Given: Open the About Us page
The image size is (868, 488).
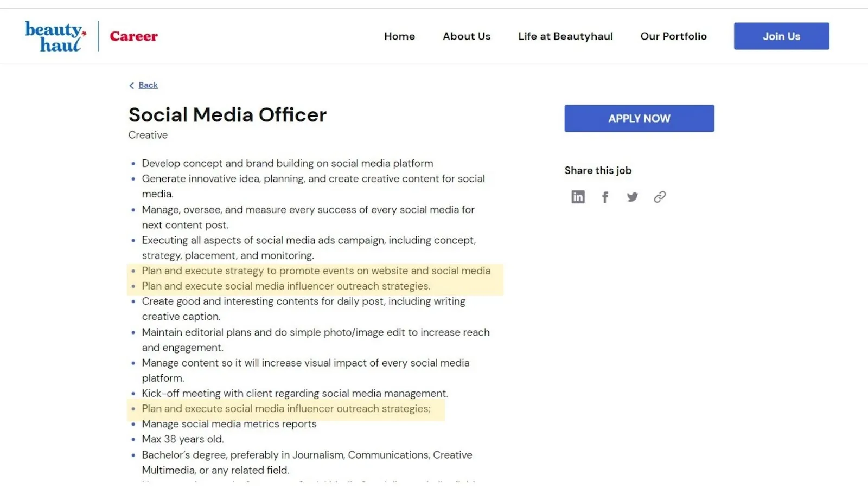Looking at the screenshot, I should (x=466, y=36).
